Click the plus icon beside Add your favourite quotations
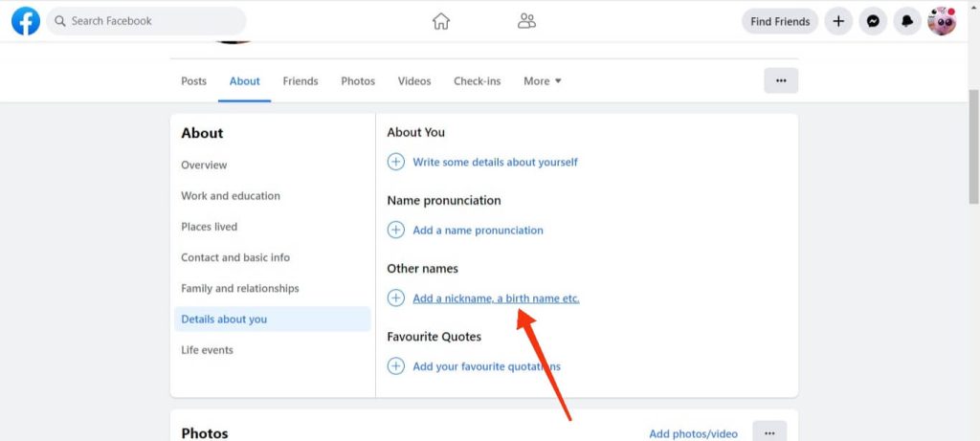 [x=395, y=366]
